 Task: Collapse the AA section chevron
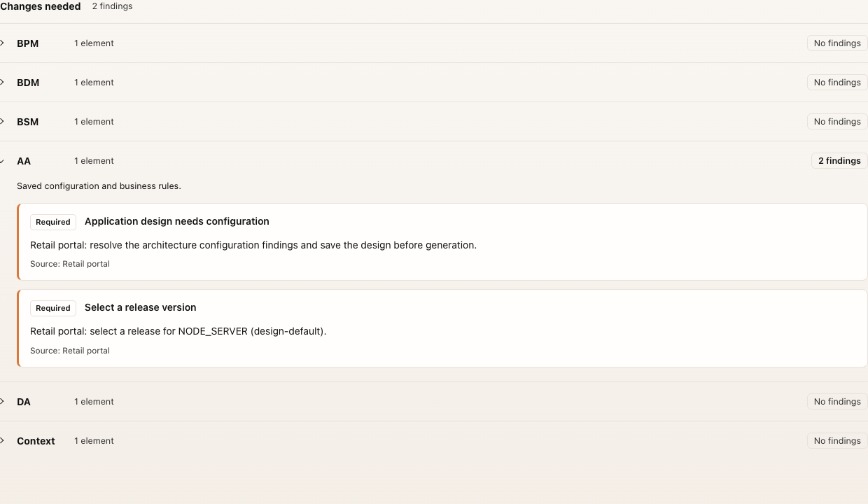(2, 161)
